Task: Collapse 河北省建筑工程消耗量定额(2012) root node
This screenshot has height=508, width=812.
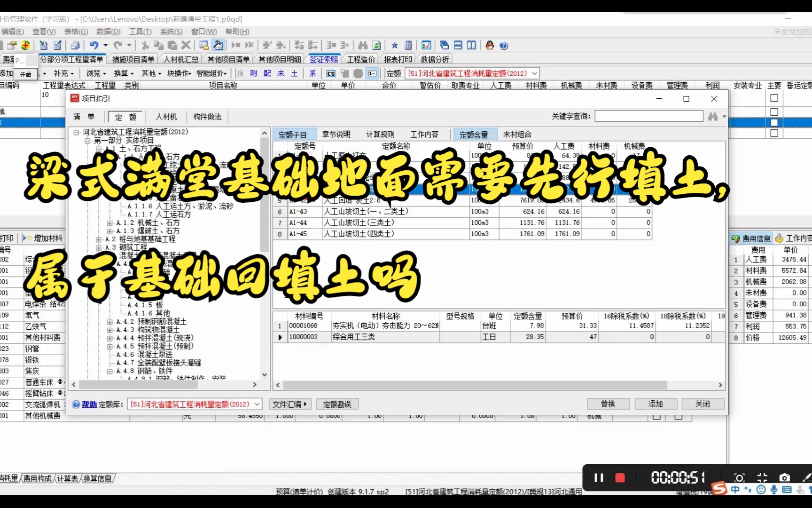Action: pyautogui.click(x=76, y=132)
